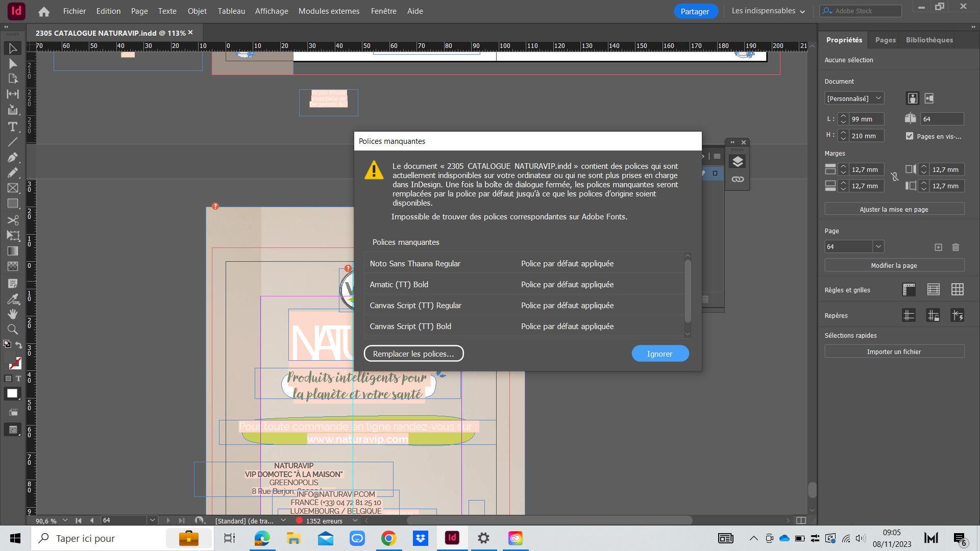The image size is (980, 551).
Task: Toggle the Pages en vis-à-vis checkbox
Action: click(x=910, y=136)
